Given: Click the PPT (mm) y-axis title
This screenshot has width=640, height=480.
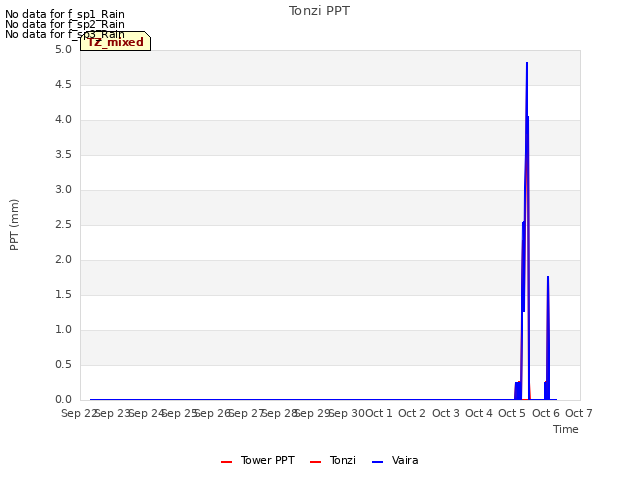Looking at the screenshot, I should (14, 224).
